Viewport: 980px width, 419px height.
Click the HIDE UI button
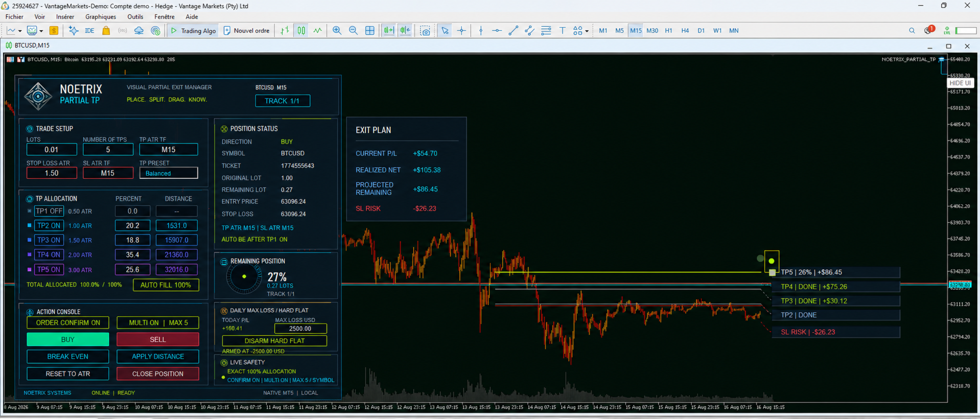(960, 83)
